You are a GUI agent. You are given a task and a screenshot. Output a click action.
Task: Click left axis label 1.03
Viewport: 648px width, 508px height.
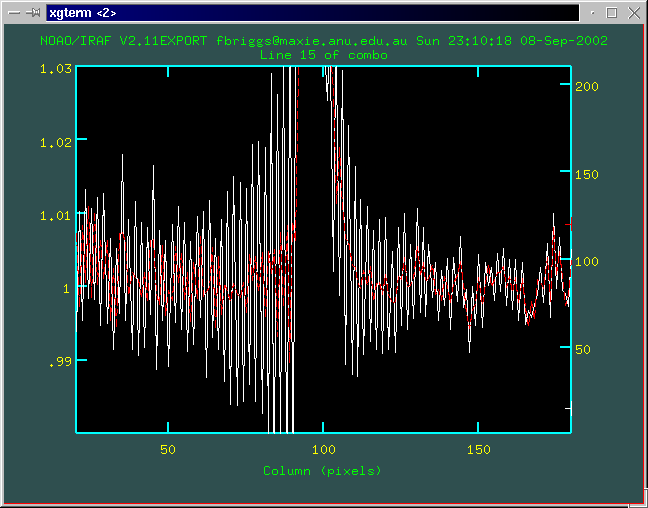[56, 69]
